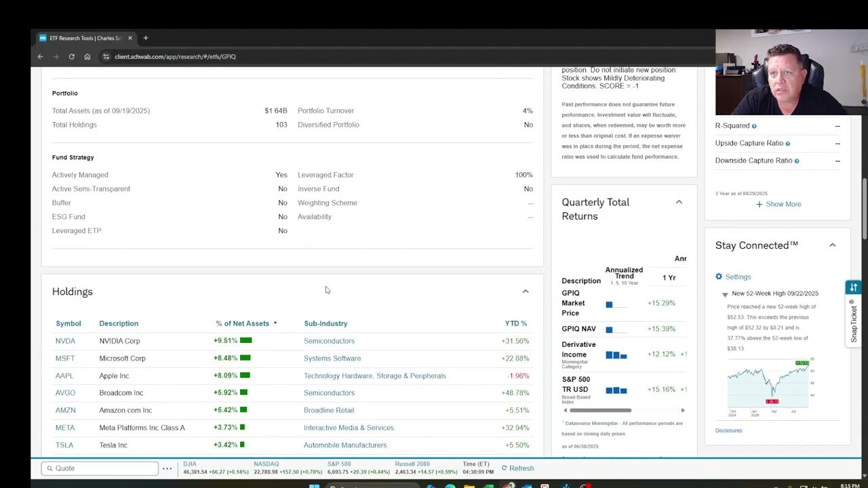This screenshot has width=868, height=488.
Task: Open the META symbol link
Action: point(65,428)
